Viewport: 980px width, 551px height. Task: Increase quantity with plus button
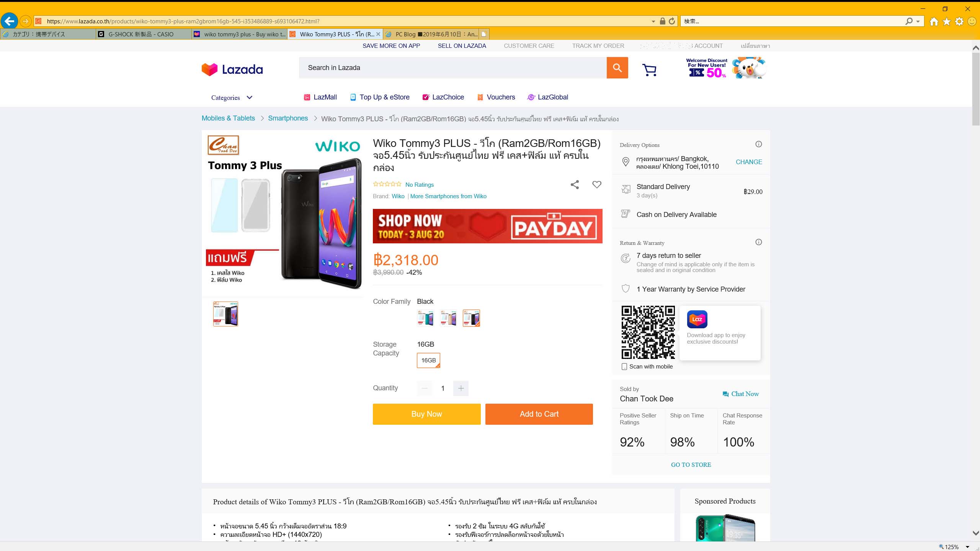click(x=461, y=388)
